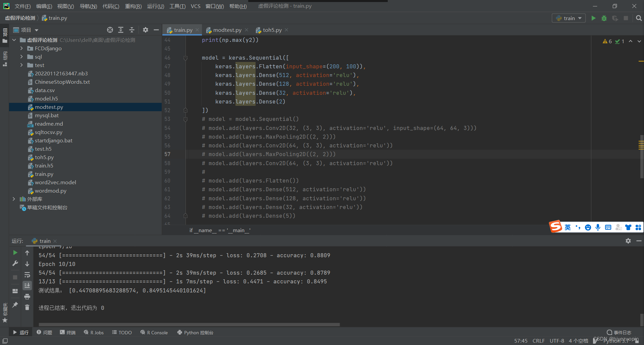This screenshot has width=644, height=345.
Task: Go to next highlighted error arrow
Action: click(x=639, y=41)
